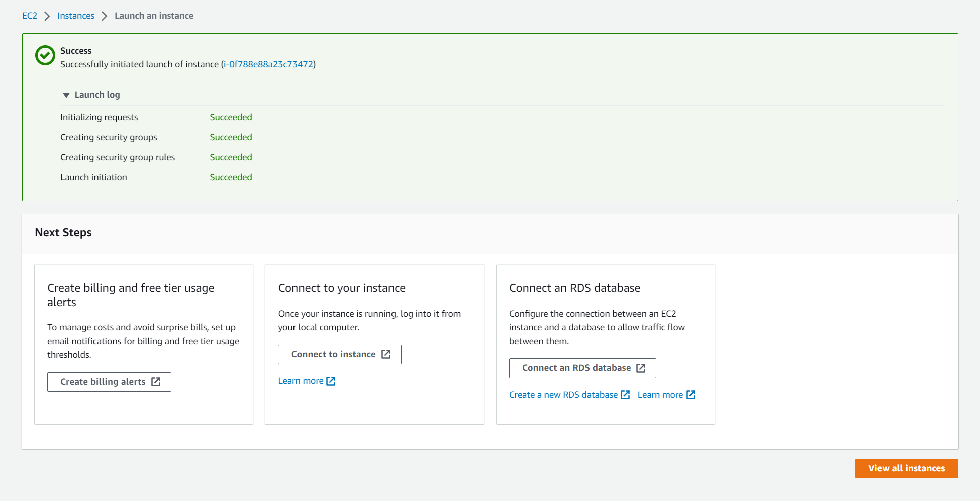980x501 pixels.
Task: Open Learn more in the RDS database card
Action: coord(660,395)
